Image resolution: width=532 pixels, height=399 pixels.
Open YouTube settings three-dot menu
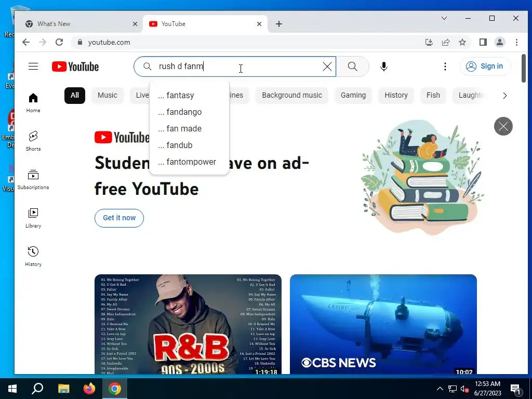tap(445, 66)
